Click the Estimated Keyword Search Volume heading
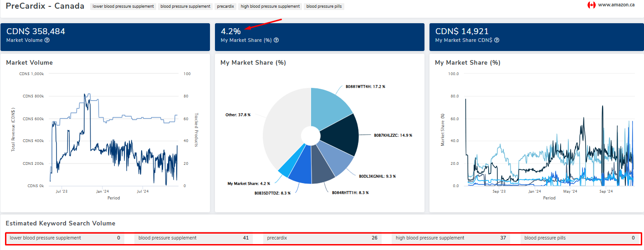Viewport: 644px width, 250px height. coord(61,223)
